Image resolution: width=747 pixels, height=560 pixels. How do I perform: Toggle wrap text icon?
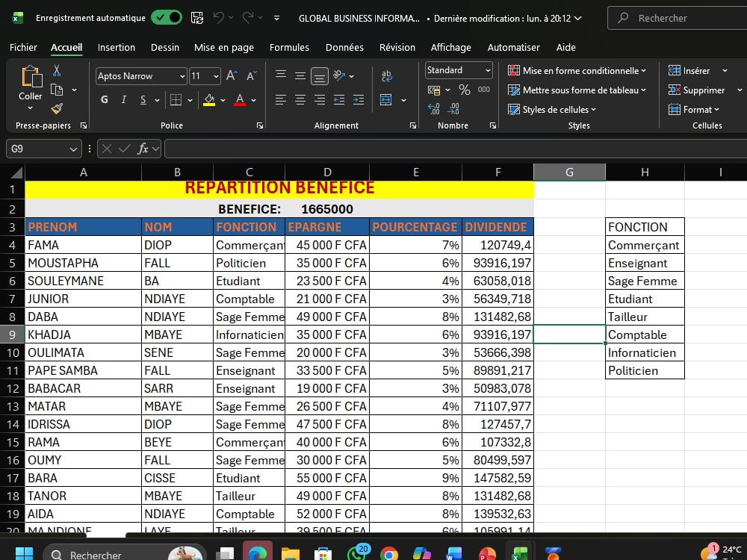386,75
